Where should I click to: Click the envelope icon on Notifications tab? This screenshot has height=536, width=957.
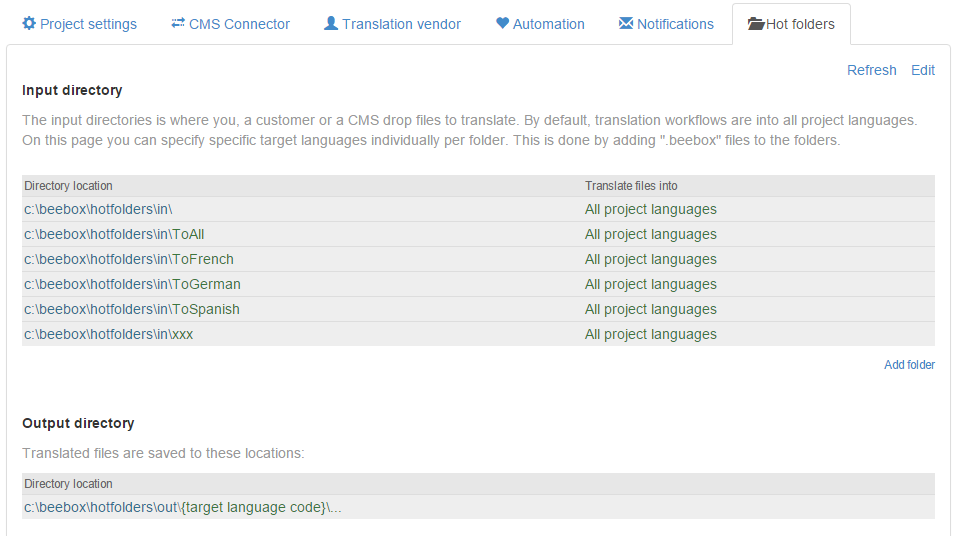(626, 23)
